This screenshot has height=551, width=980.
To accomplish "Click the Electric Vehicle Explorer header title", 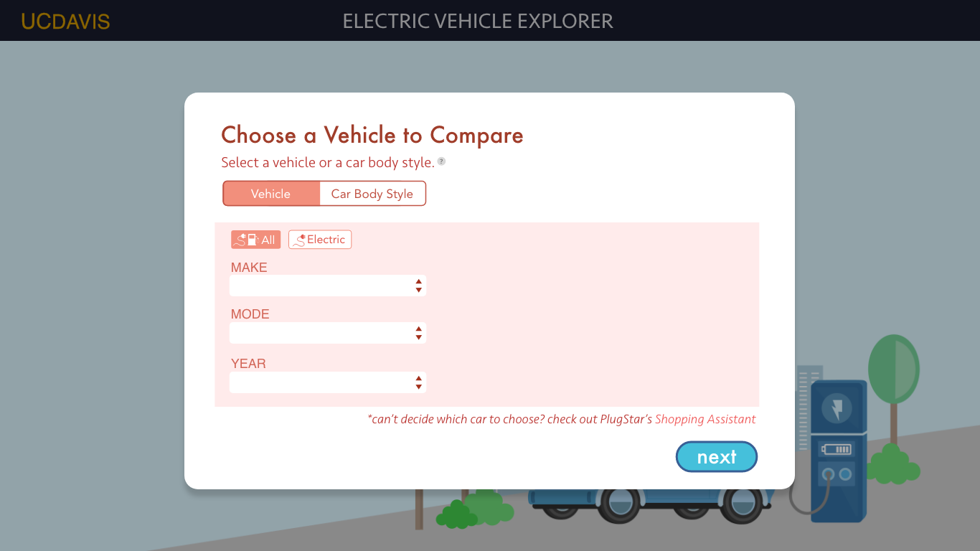I will [x=478, y=22].
